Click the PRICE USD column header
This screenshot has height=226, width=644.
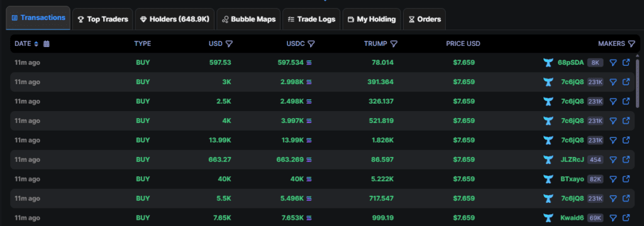click(463, 43)
